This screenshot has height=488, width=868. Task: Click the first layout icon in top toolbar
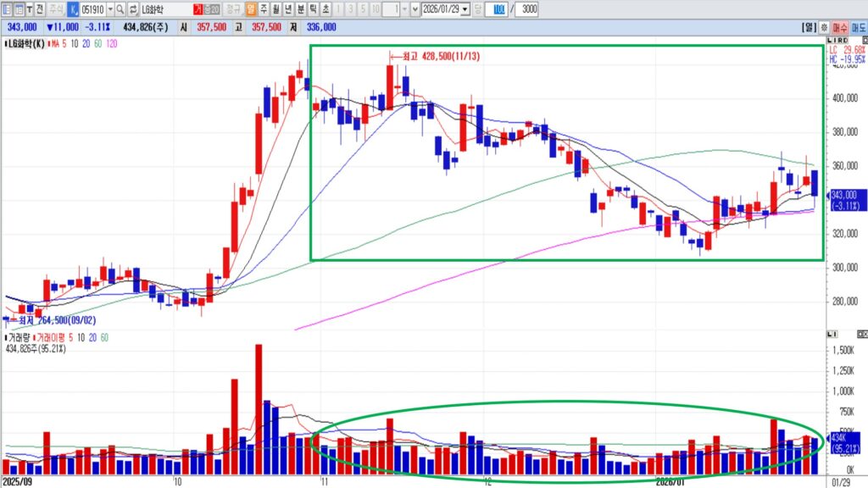(7, 9)
